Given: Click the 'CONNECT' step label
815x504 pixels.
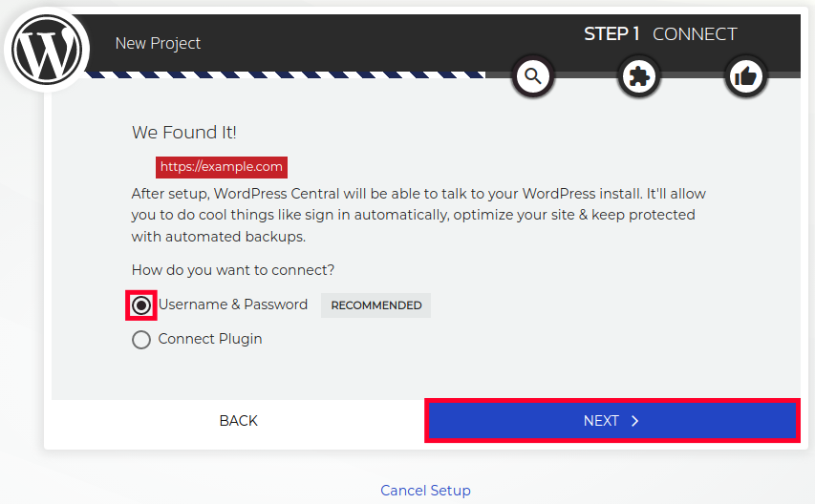Looking at the screenshot, I should 695,34.
